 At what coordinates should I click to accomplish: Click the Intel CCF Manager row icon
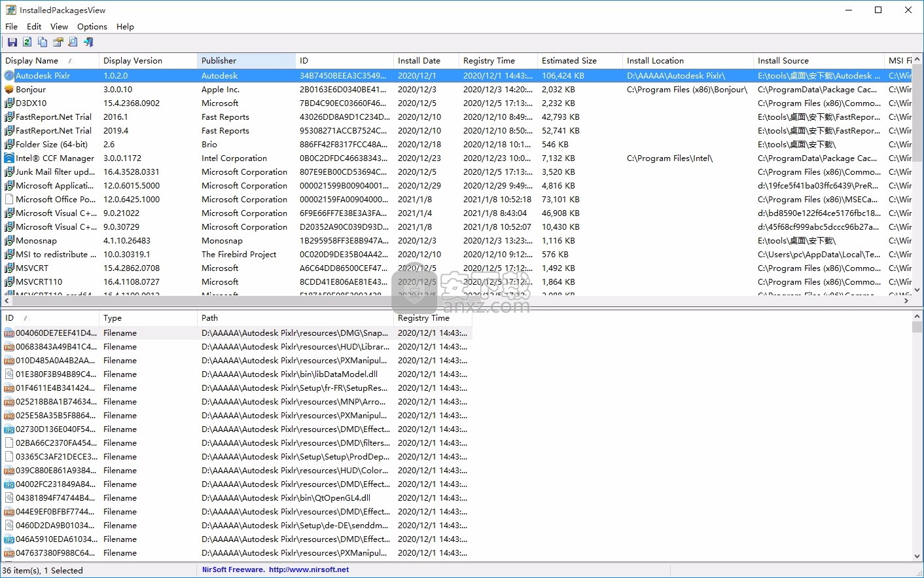[x=9, y=158]
